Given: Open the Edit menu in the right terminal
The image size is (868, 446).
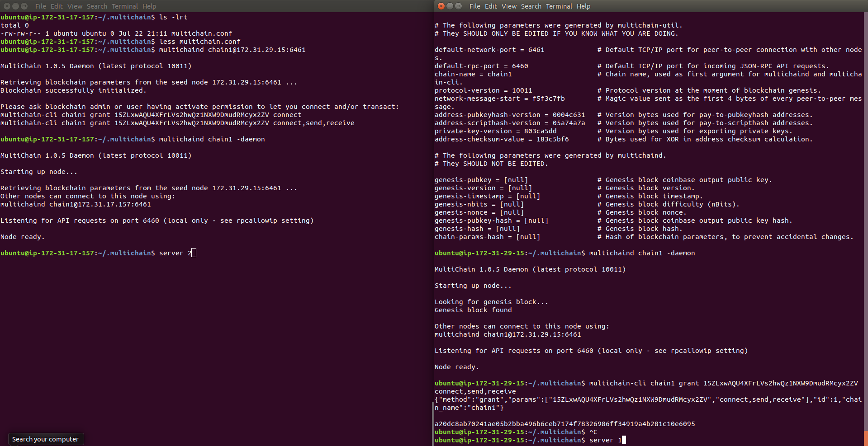Looking at the screenshot, I should point(491,6).
